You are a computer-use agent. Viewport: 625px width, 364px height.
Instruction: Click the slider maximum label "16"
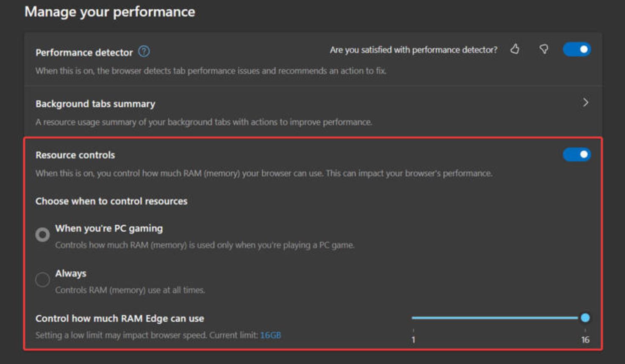(585, 339)
